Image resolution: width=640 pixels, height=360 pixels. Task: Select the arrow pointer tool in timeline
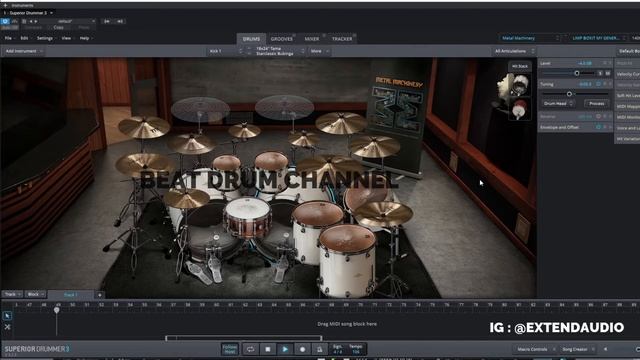(x=7, y=316)
